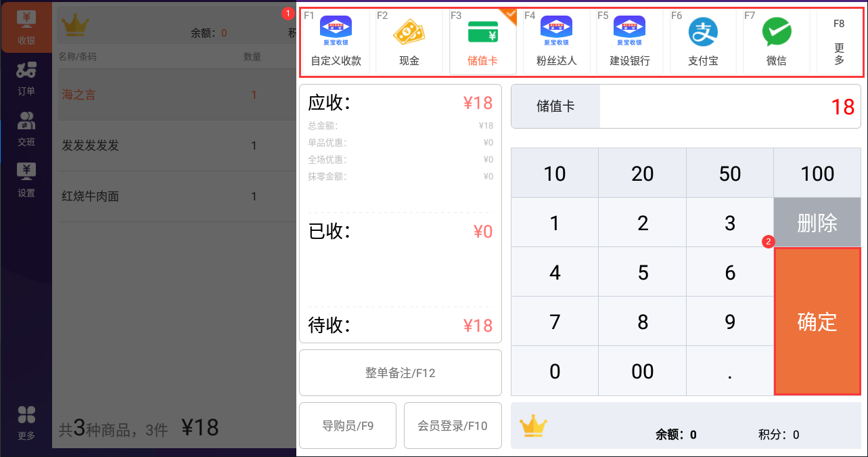This screenshot has height=457, width=868.
Task: Select the 储值卡 stored-value card tab
Action: click(x=483, y=41)
